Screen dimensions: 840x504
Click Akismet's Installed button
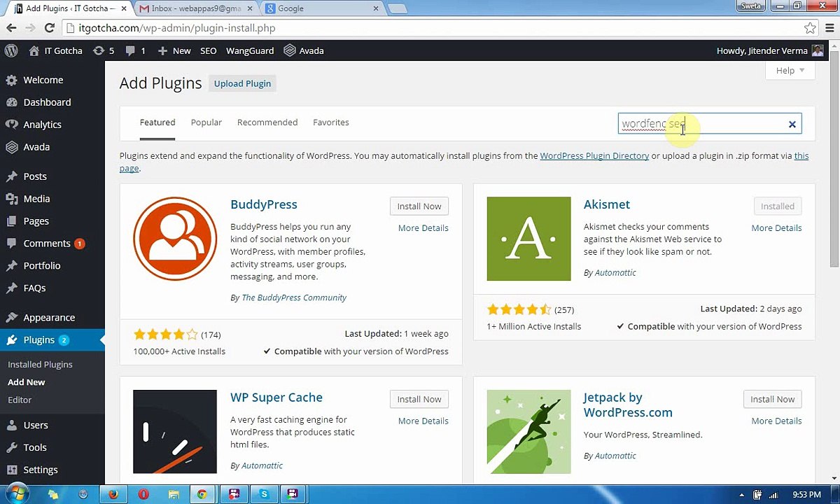[778, 206]
